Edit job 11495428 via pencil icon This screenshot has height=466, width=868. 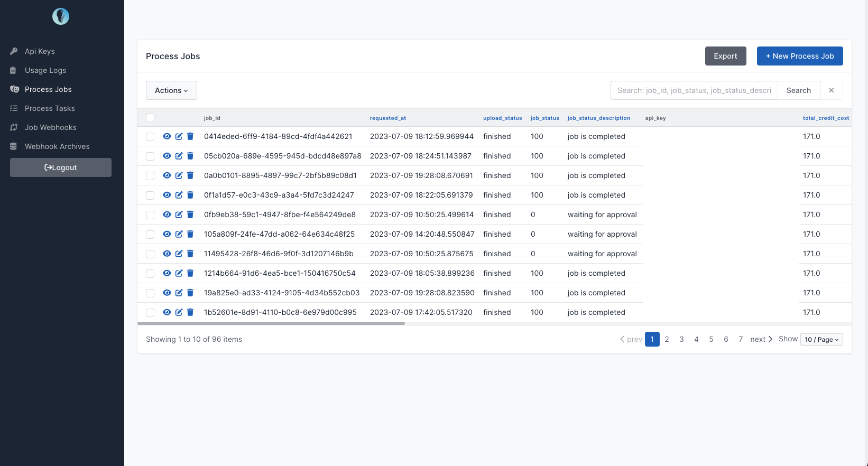point(179,254)
